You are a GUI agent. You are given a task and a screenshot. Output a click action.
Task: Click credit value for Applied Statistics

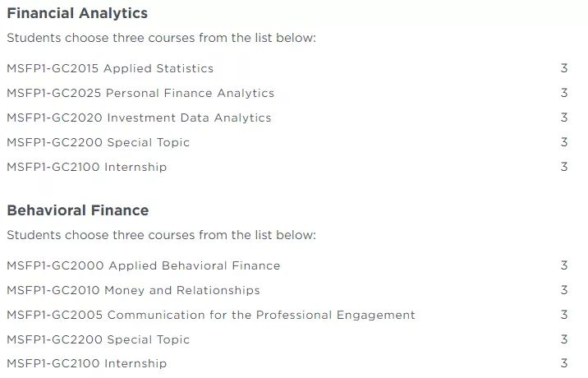tap(564, 69)
